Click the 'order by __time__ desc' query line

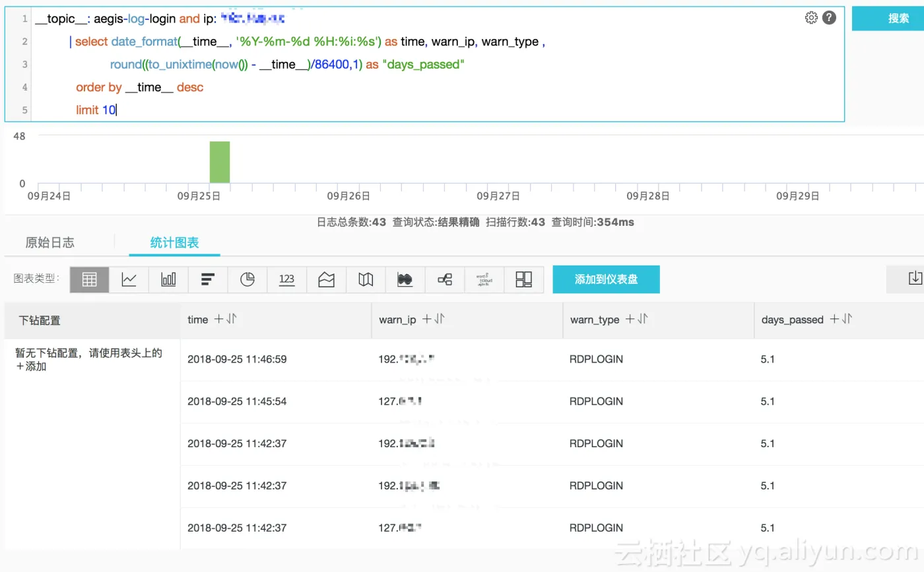[x=140, y=87]
